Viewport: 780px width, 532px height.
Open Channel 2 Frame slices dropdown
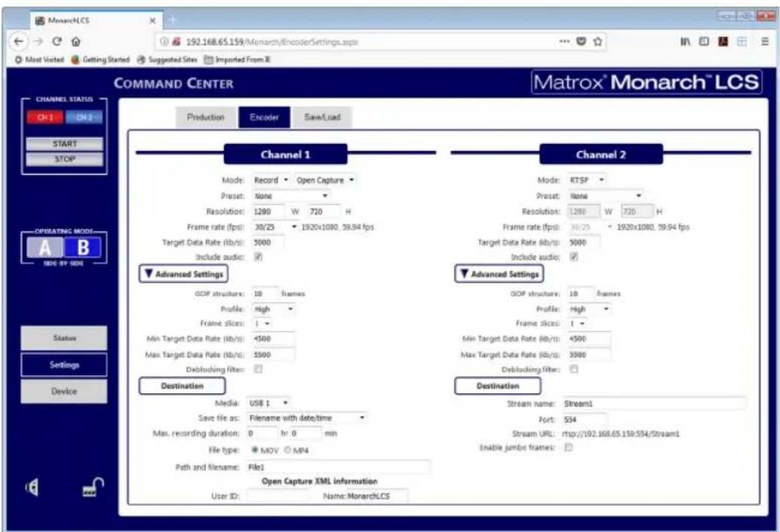tap(577, 323)
